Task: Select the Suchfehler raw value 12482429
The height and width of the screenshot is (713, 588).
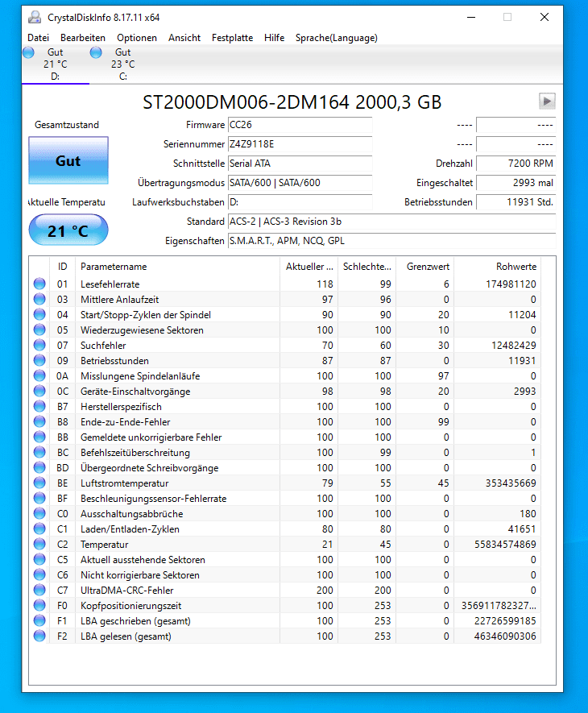Action: pyautogui.click(x=514, y=346)
